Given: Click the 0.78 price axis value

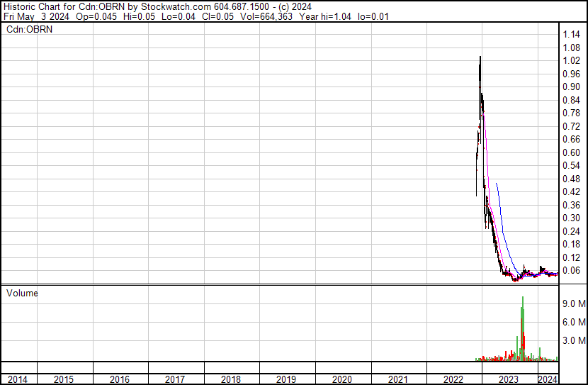Looking at the screenshot, I should [x=572, y=113].
